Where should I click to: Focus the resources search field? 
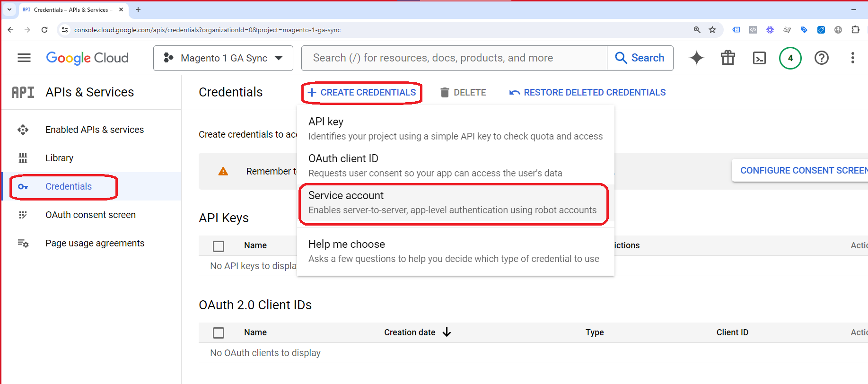pos(453,58)
